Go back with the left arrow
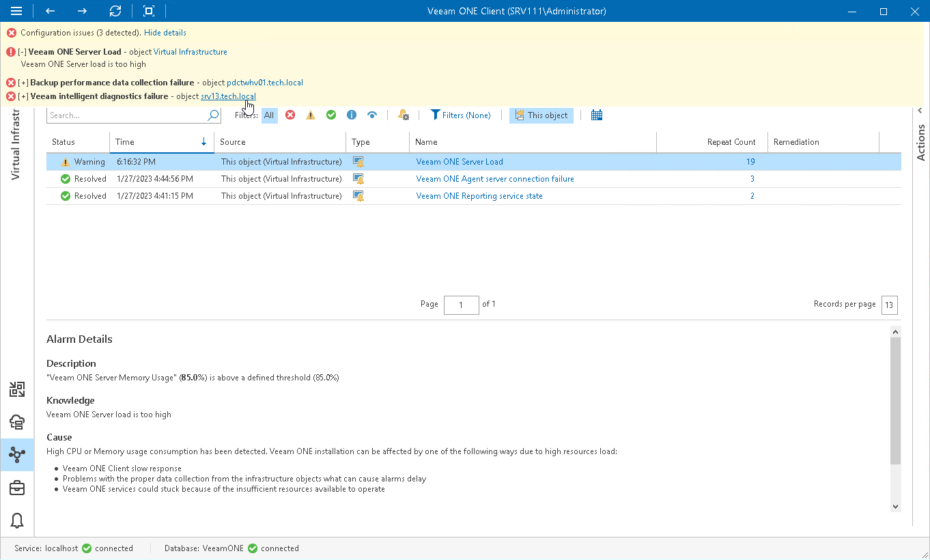 [x=50, y=11]
